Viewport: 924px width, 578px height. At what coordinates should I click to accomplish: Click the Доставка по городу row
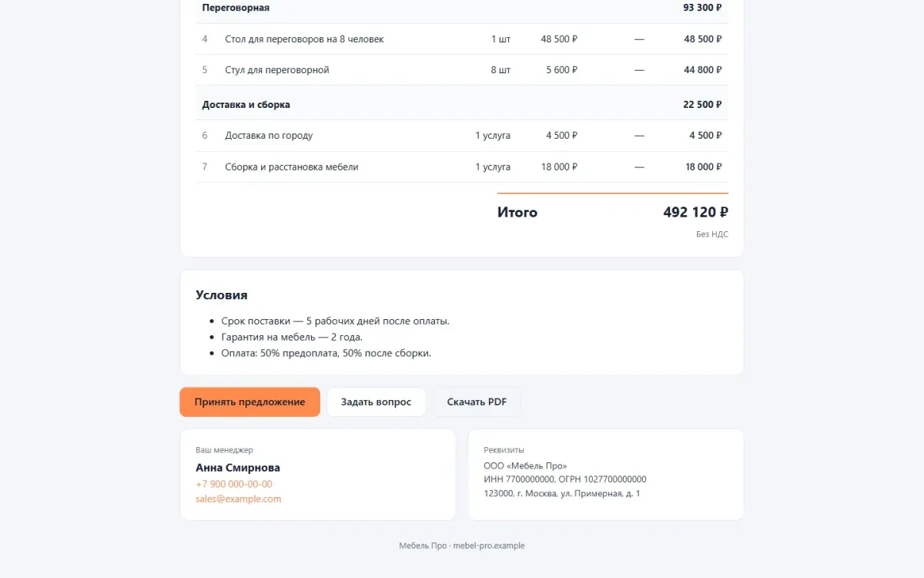(x=462, y=136)
